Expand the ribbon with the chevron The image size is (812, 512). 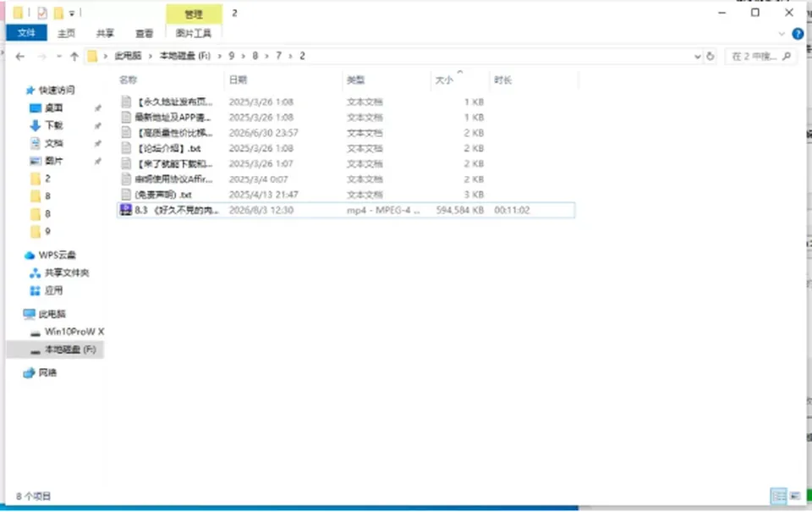coord(782,34)
